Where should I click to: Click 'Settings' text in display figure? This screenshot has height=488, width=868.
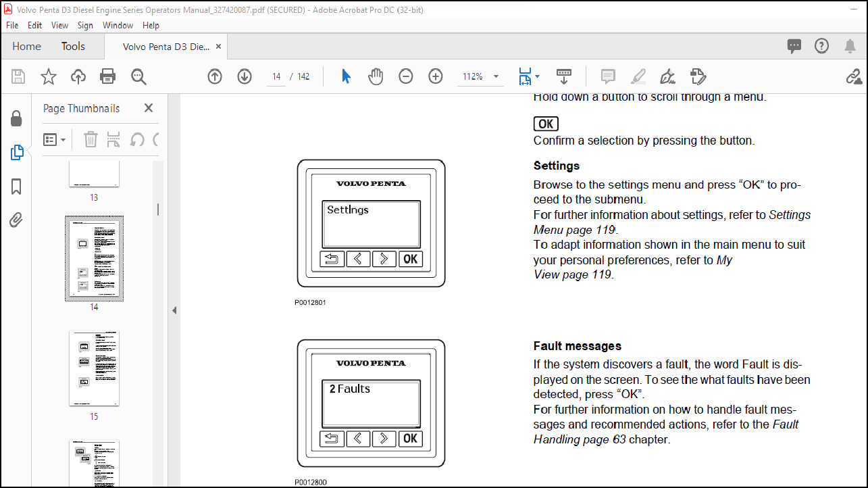pyautogui.click(x=348, y=210)
